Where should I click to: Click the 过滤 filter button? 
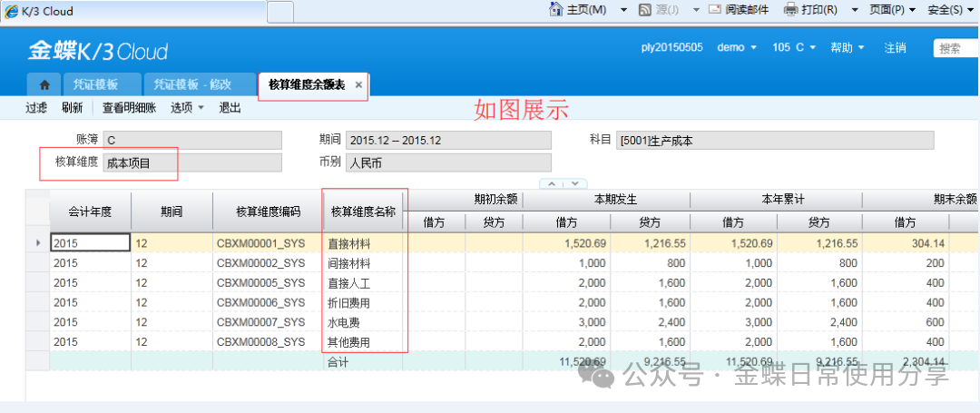(36, 108)
